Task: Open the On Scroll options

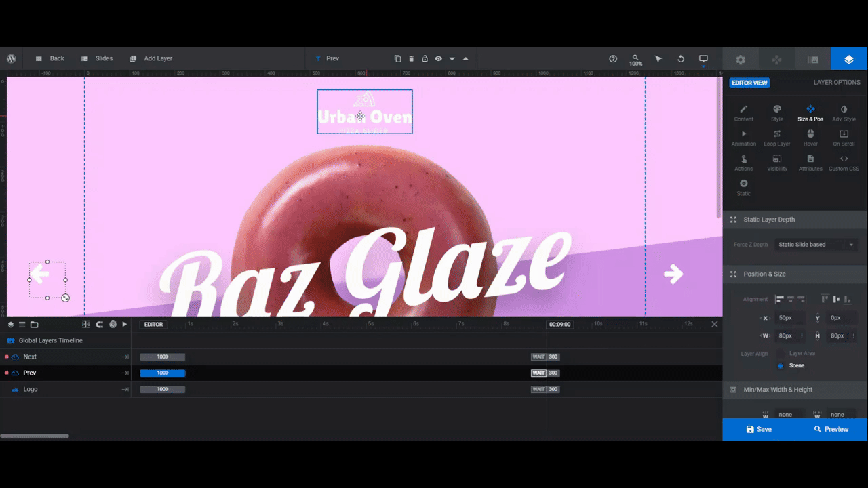Action: point(844,138)
